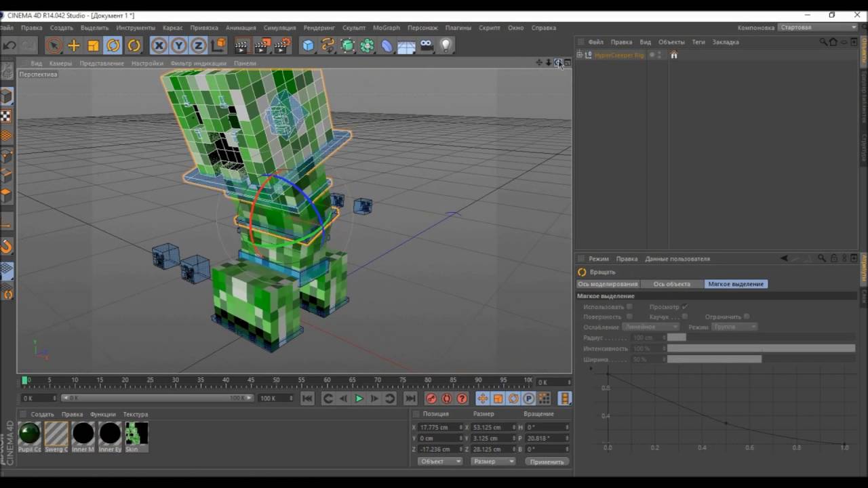Viewport: 868px width, 488px height.
Task: Open viewport Камеры menu
Action: click(60, 63)
